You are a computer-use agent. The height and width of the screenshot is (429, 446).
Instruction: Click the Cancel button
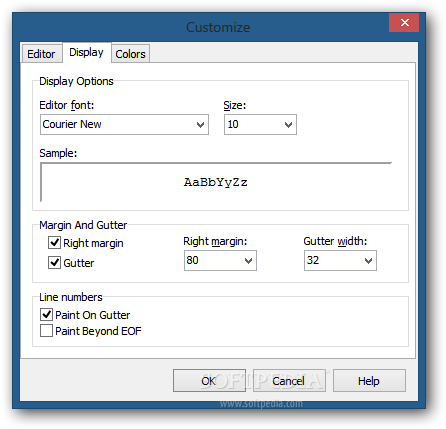[x=289, y=380]
